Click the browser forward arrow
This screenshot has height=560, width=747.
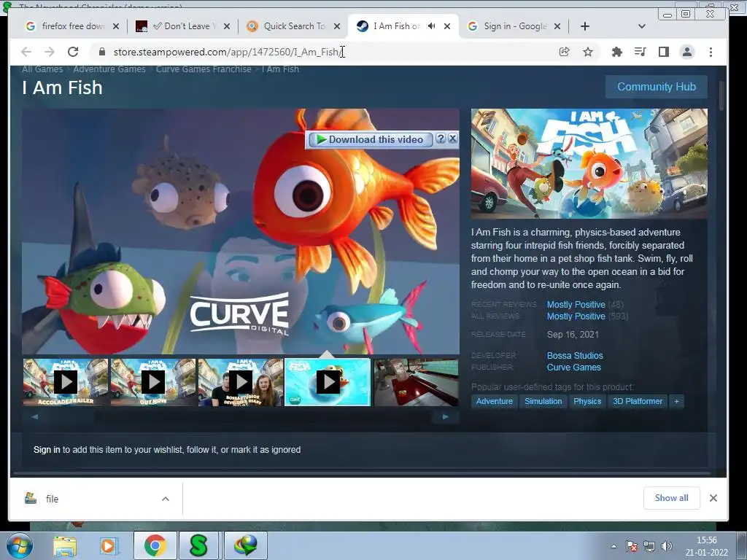49,52
